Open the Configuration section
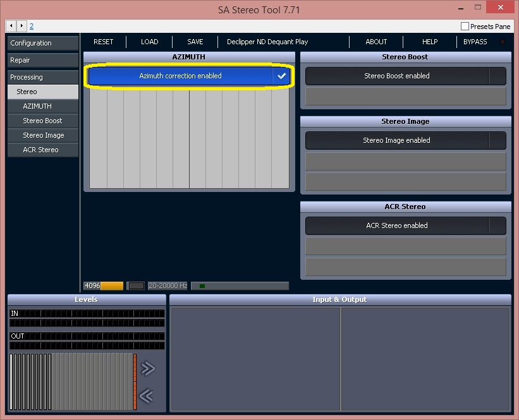519x420 pixels. [x=43, y=43]
